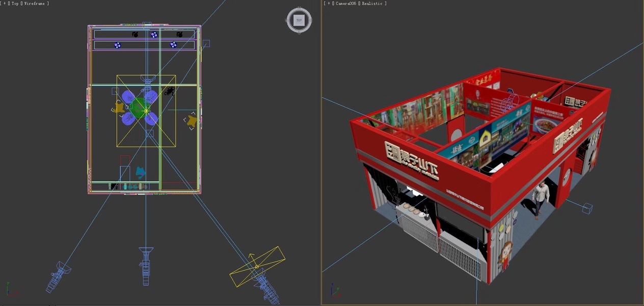The height and width of the screenshot is (306, 644).
Task: Select the camera target box in Camera006 view
Action: click(x=587, y=208)
